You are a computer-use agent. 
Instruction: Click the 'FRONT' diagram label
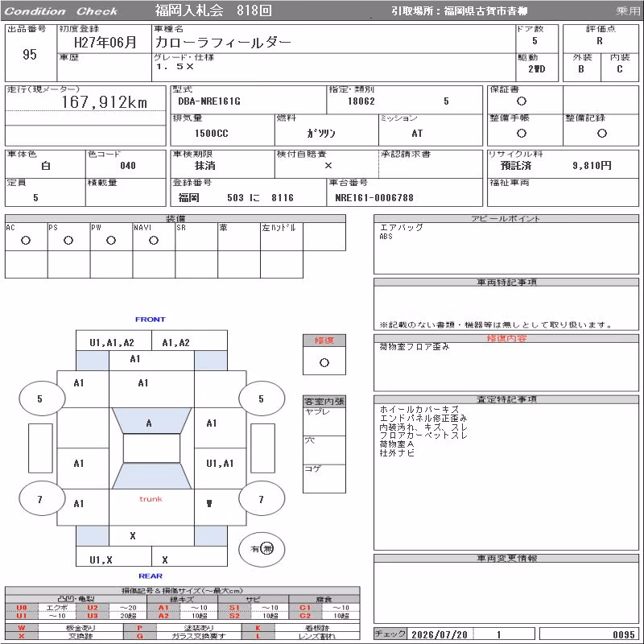coord(151,319)
